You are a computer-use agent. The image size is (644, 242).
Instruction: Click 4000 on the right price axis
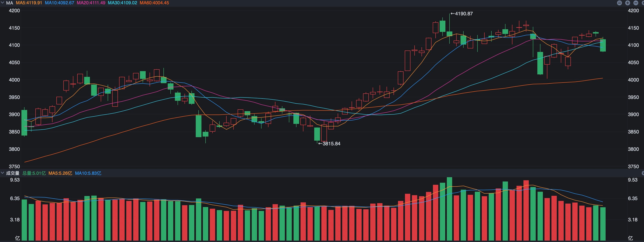(x=633, y=80)
